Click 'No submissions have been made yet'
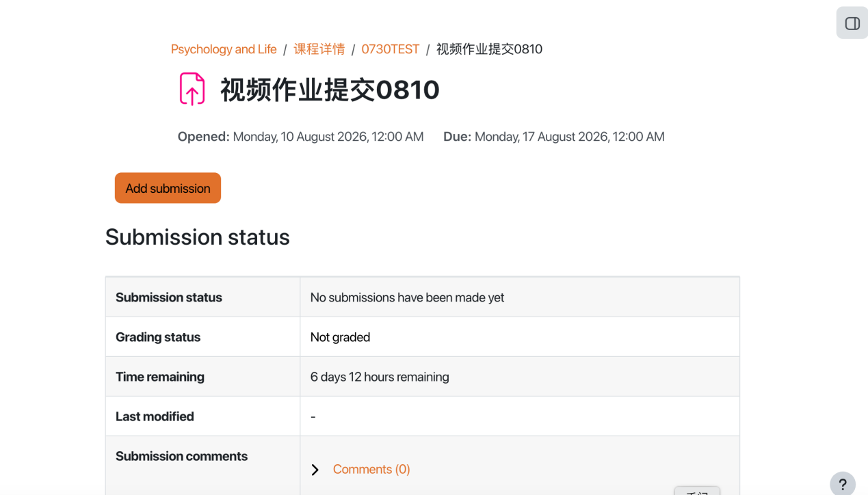The image size is (868, 495). 407,297
